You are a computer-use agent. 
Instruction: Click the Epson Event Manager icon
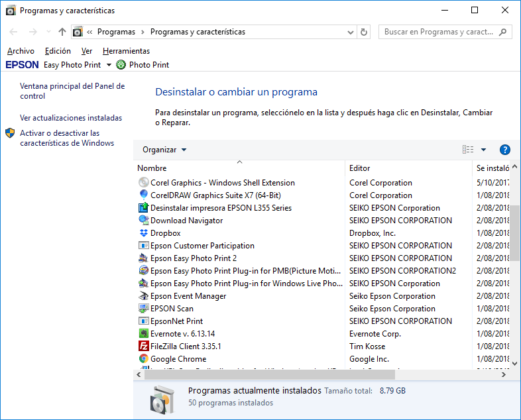click(144, 296)
